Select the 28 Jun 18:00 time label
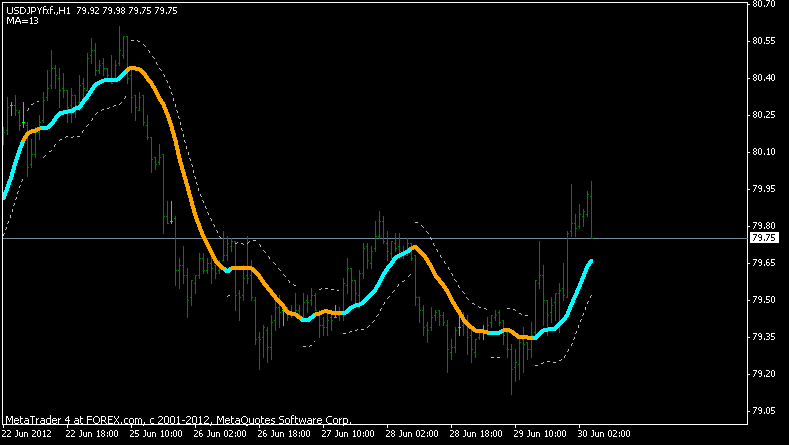This screenshot has width=789, height=445. click(x=476, y=435)
